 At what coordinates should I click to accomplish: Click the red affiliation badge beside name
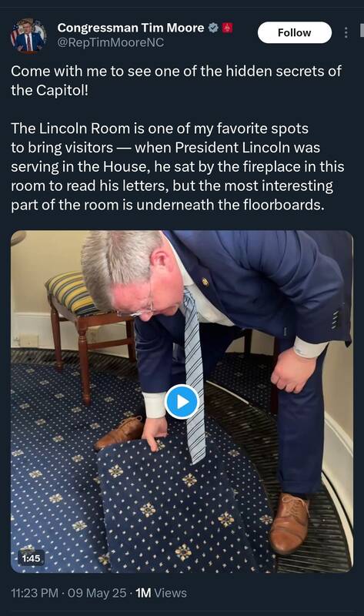228,28
